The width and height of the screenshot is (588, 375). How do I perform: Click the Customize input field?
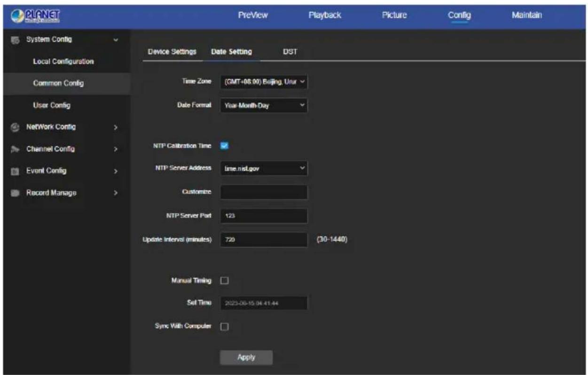pos(263,192)
